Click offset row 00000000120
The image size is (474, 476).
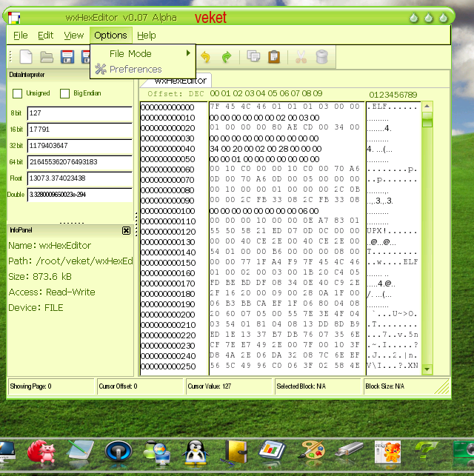(x=168, y=232)
